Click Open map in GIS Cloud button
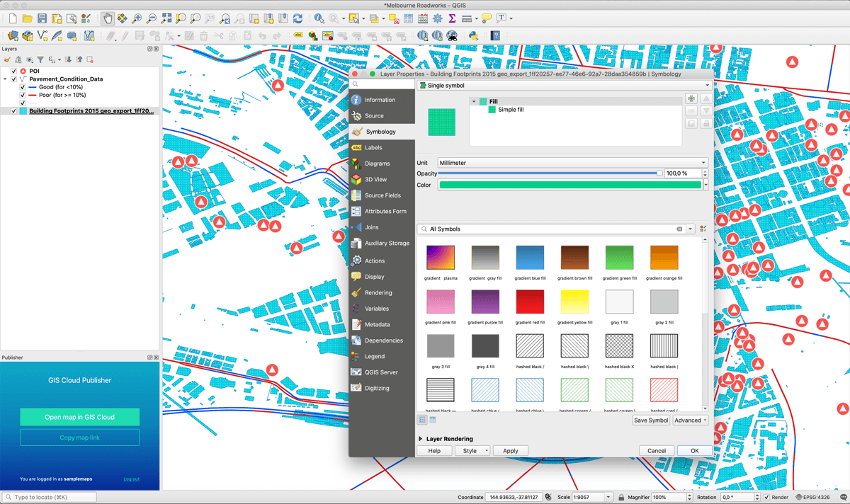The width and height of the screenshot is (850, 504). coord(79,417)
